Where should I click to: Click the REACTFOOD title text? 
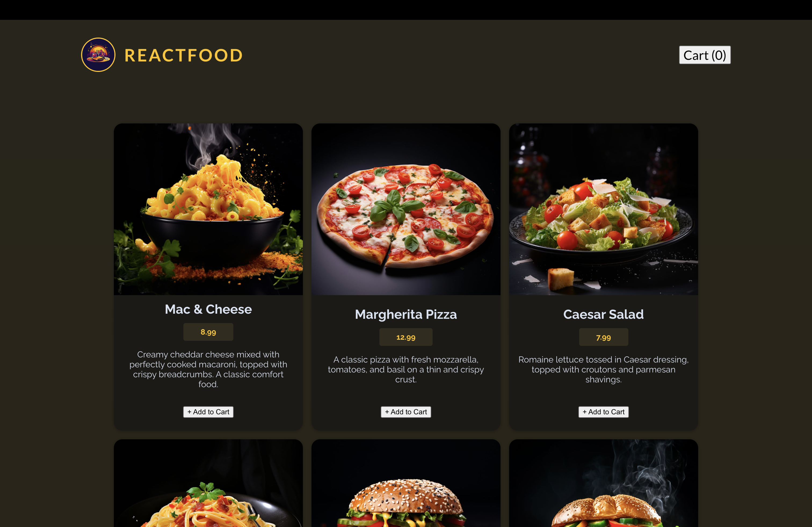[x=184, y=55]
